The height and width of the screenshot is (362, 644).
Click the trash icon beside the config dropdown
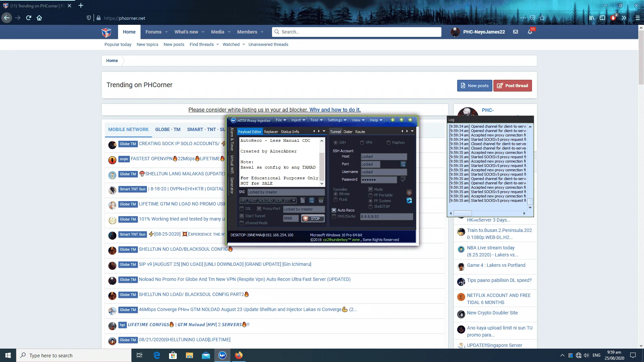(x=321, y=200)
